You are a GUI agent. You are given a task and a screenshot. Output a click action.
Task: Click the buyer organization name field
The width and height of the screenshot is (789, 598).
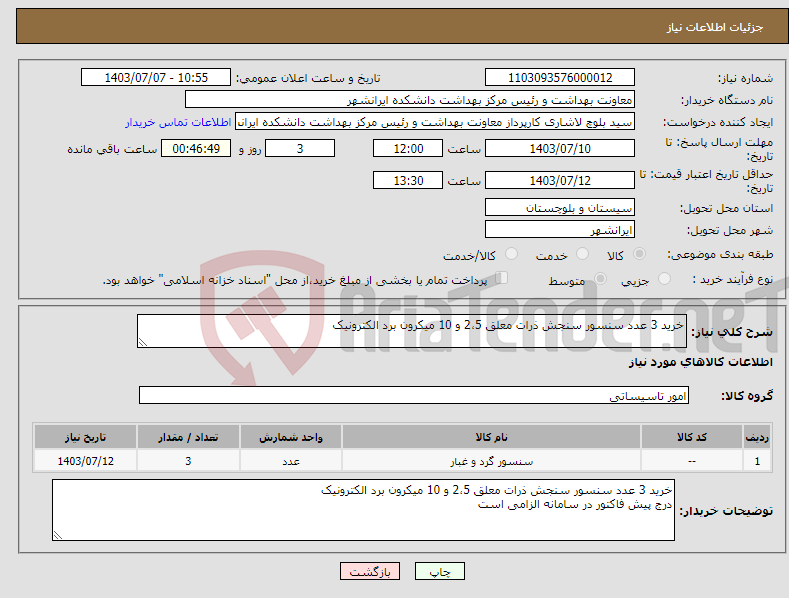[410, 100]
